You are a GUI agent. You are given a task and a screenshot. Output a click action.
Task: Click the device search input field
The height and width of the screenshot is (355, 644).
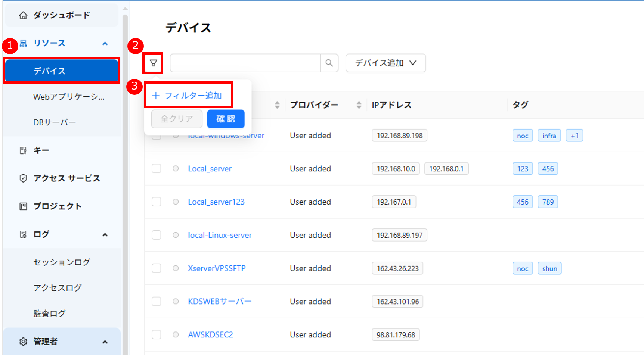[x=245, y=63]
